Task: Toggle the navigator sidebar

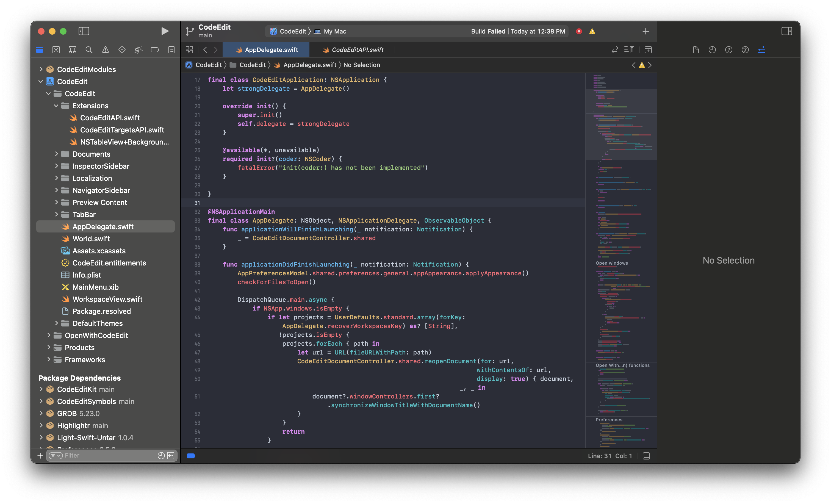Action: coord(84,31)
